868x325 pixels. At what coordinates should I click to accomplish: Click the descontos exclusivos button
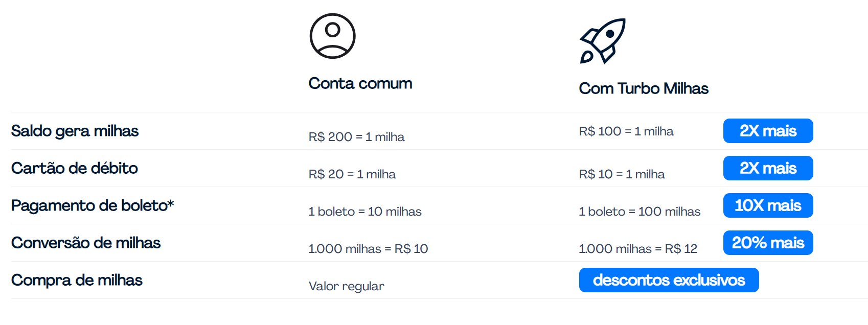point(669,280)
